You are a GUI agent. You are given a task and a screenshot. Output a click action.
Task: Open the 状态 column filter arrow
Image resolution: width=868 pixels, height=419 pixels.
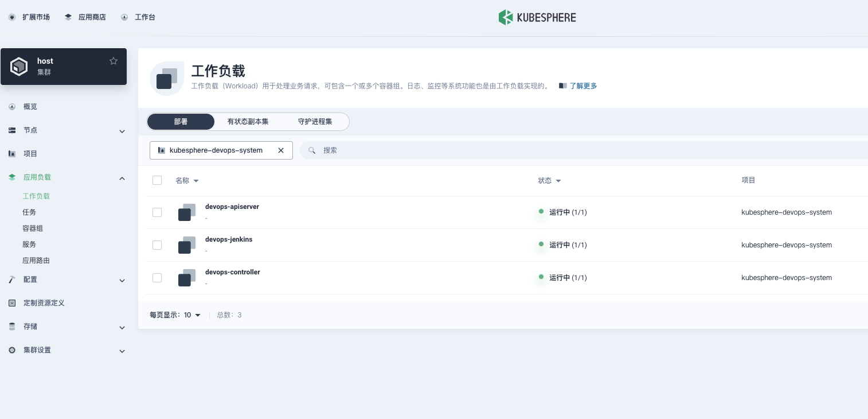tap(558, 181)
